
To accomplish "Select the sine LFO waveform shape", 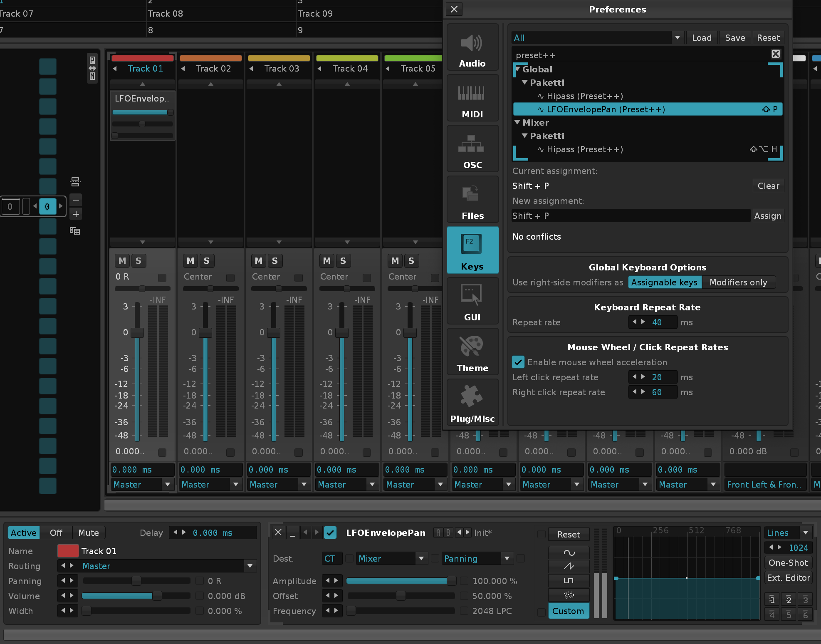I will click(x=569, y=552).
